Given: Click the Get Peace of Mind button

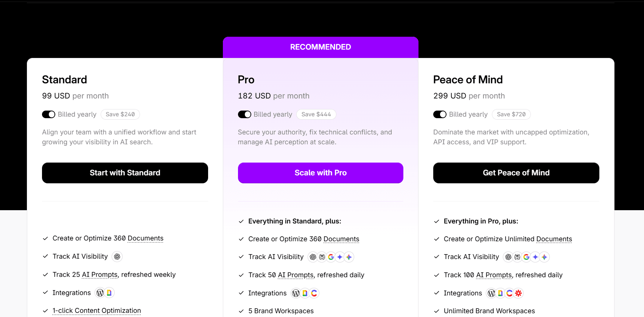Looking at the screenshot, I should (516, 173).
